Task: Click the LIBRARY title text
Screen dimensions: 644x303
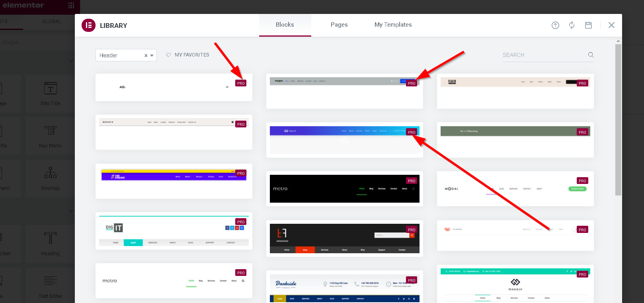Action: tap(113, 25)
